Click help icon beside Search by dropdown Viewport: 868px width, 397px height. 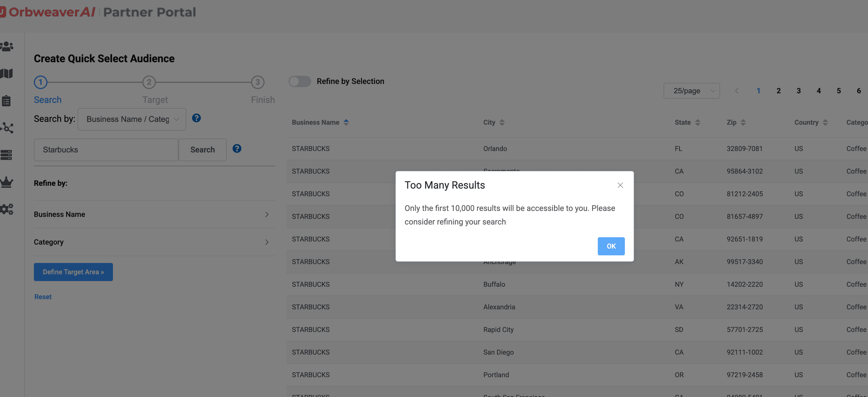196,118
